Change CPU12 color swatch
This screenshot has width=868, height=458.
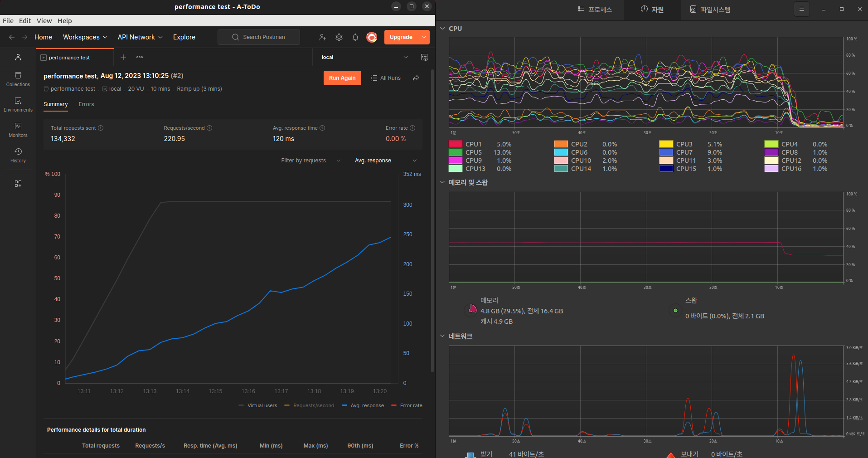click(771, 161)
